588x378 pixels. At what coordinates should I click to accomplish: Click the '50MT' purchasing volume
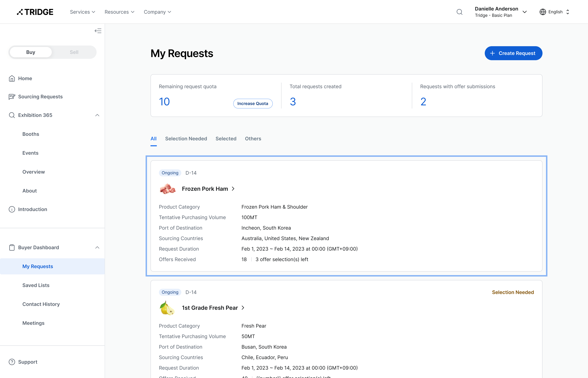(248, 337)
